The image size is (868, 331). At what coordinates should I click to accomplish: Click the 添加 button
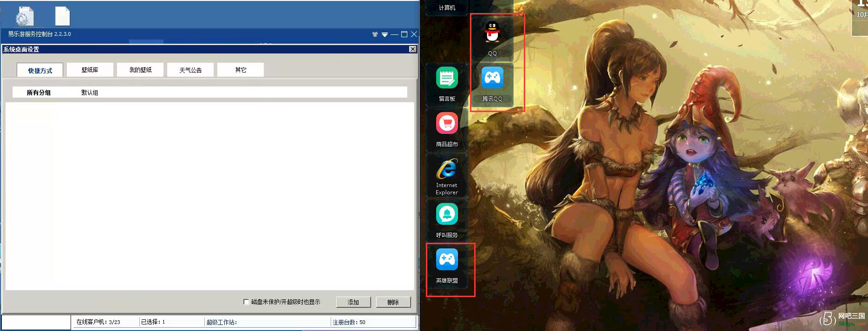(x=353, y=302)
